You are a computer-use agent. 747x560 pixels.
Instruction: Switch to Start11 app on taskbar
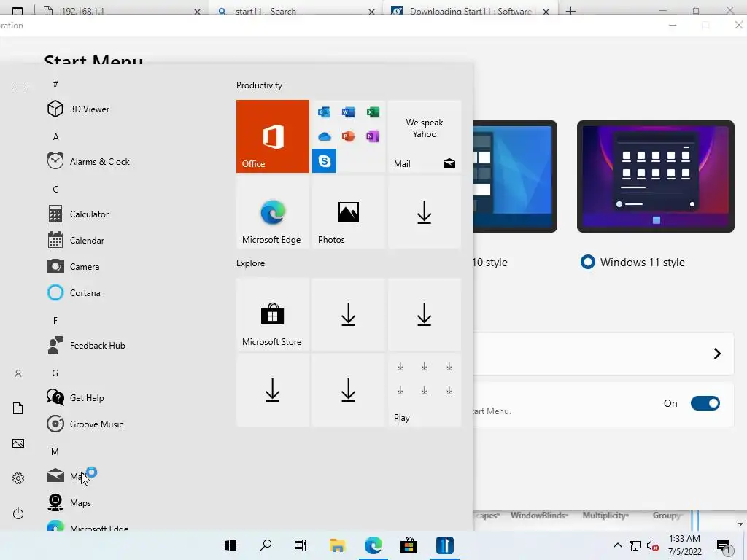444,545
